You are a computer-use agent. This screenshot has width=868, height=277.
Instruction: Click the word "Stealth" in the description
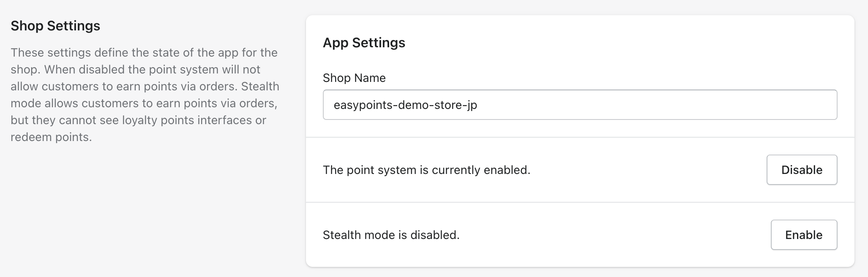[x=260, y=87]
